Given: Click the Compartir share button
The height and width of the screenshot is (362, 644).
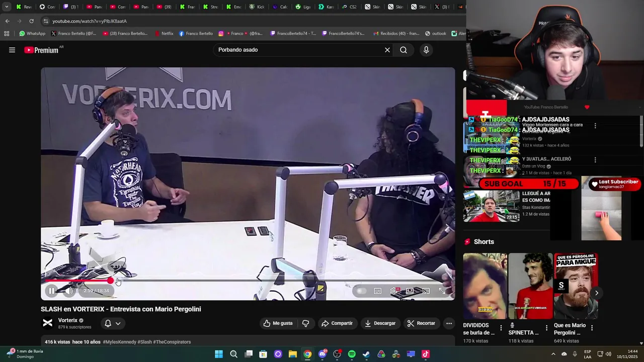Looking at the screenshot, I should coord(337,323).
